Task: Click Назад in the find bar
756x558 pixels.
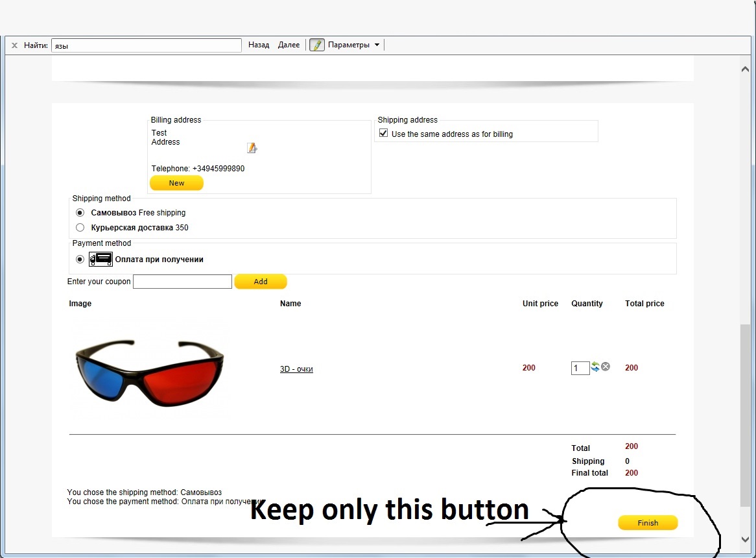Action: [259, 45]
